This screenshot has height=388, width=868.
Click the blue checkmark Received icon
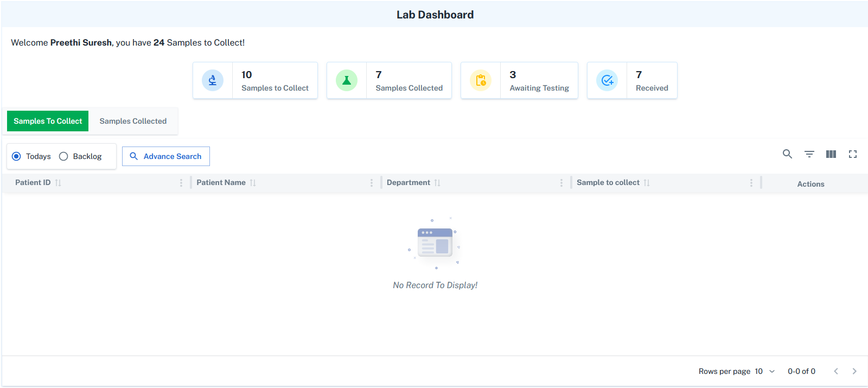tap(607, 80)
